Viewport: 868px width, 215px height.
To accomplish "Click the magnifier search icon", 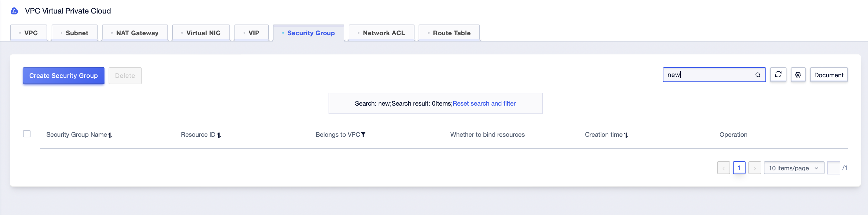I will pyautogui.click(x=758, y=75).
